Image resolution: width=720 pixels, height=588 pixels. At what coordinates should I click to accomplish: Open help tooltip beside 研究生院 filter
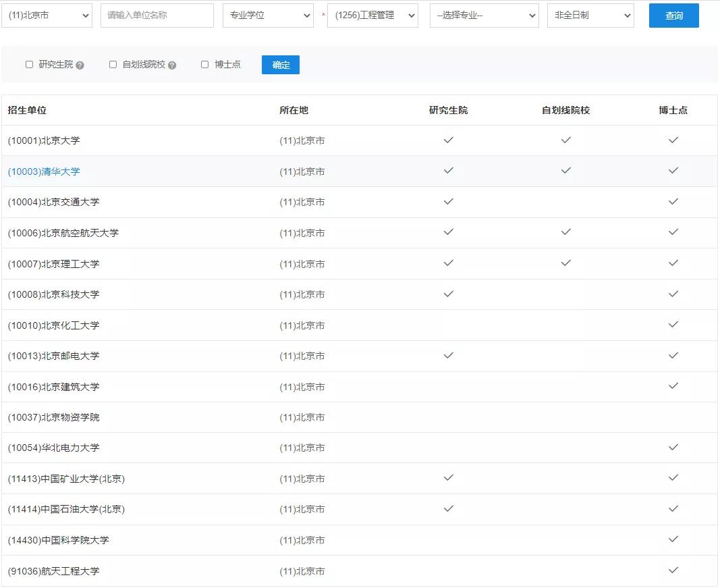(x=80, y=64)
